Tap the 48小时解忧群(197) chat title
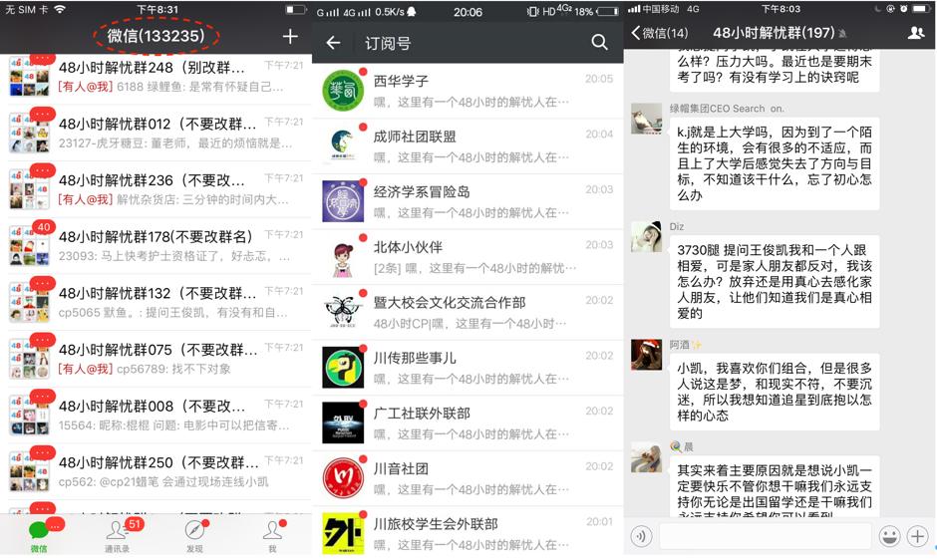 pos(774,33)
